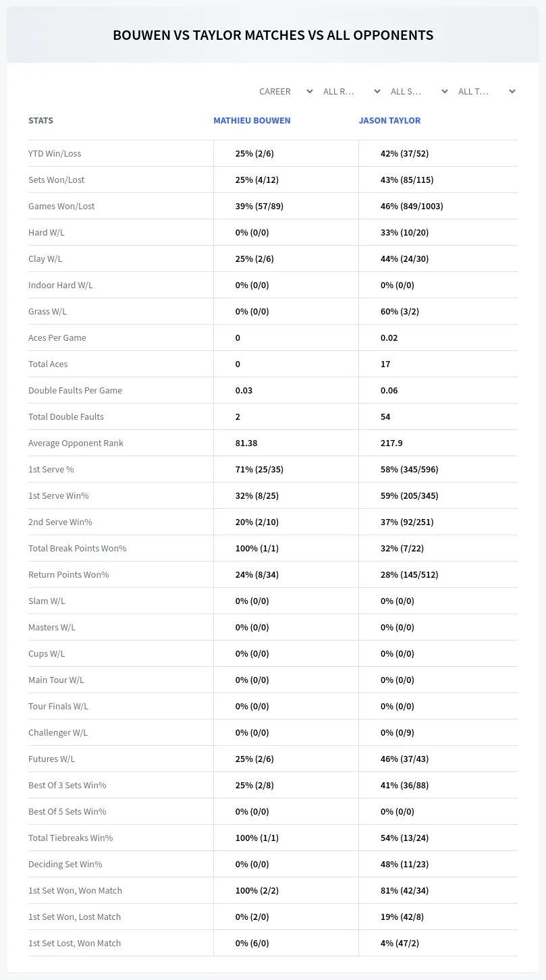Expand the ALL R... rounds dropdown
Screen dimensions: 546x980
(352, 91)
